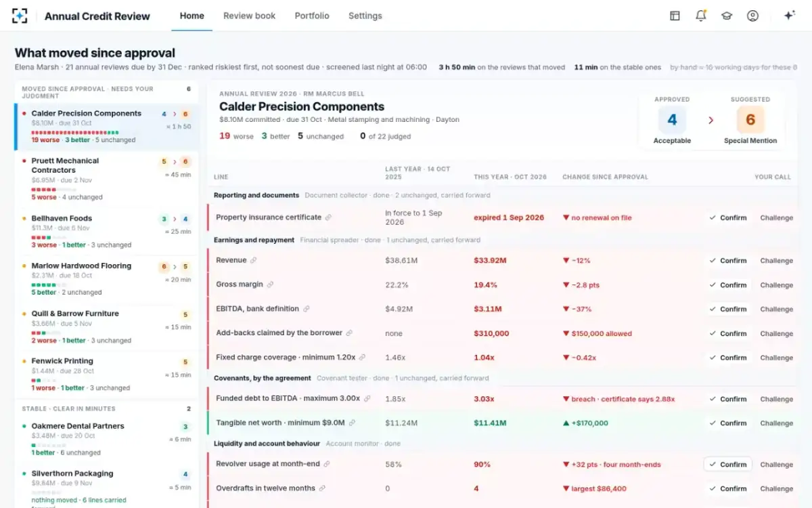The width and height of the screenshot is (812, 508).
Task: Open source link icon next to Revenue
Action: pyautogui.click(x=254, y=260)
